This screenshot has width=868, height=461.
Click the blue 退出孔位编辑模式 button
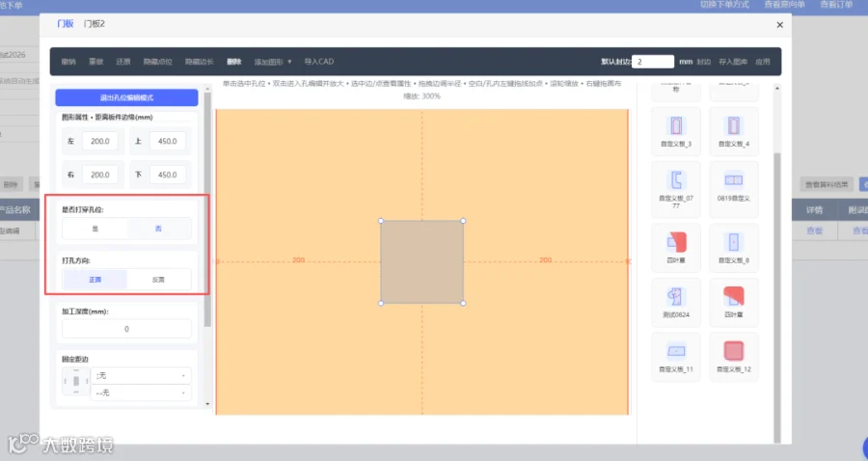click(x=126, y=97)
